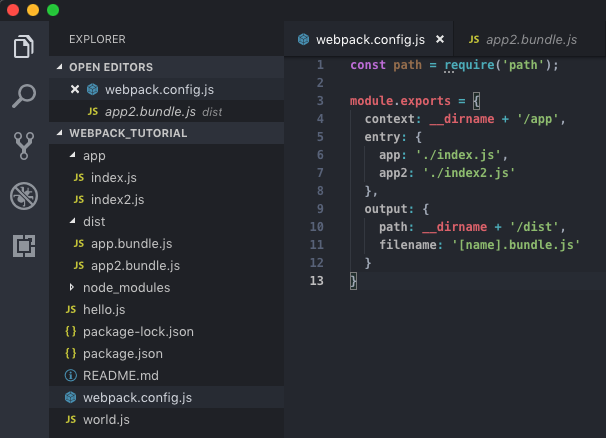Click line number 1 in gutter
The image size is (606, 438).
tap(320, 65)
